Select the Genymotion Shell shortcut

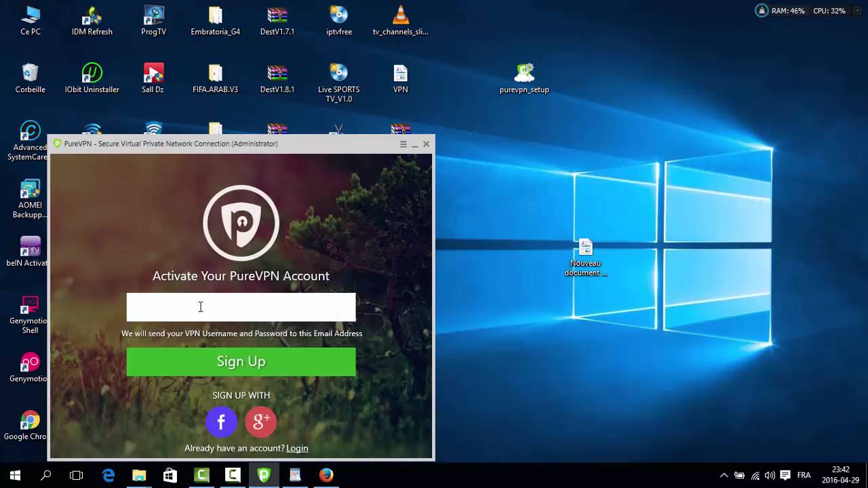click(x=28, y=314)
